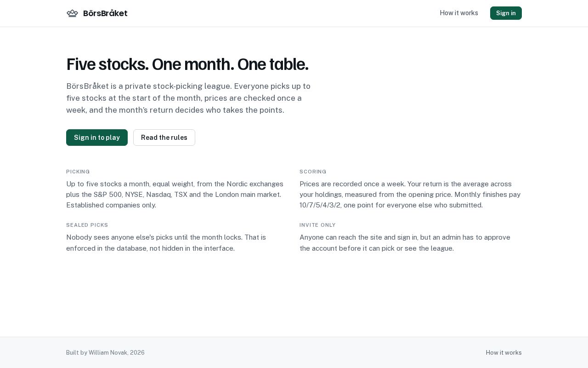This screenshot has height=368, width=588.
Task: Click the Established companies only sentence
Action: click(111, 205)
